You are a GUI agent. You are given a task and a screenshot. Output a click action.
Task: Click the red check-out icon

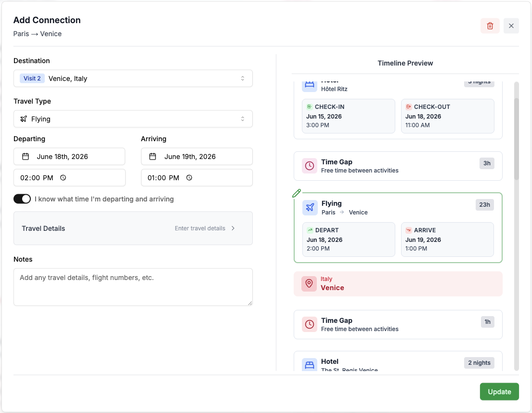click(408, 107)
